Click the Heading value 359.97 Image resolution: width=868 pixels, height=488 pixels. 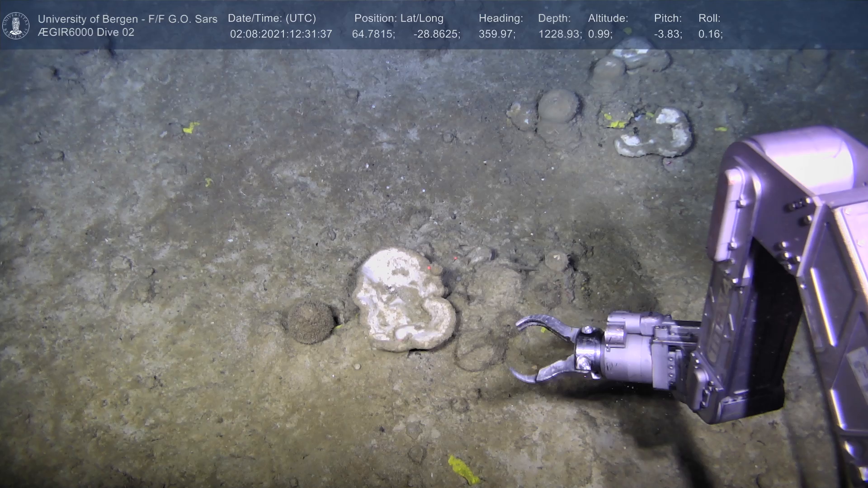tap(496, 34)
